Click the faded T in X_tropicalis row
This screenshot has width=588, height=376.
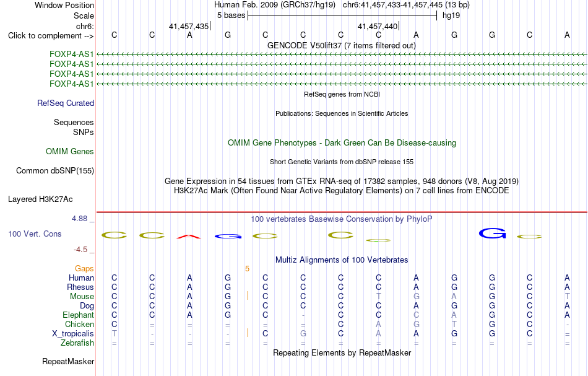tap(115, 334)
